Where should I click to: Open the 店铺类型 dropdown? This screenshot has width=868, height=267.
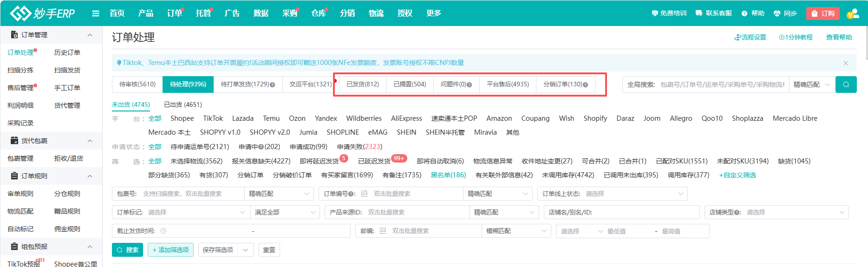point(777,212)
